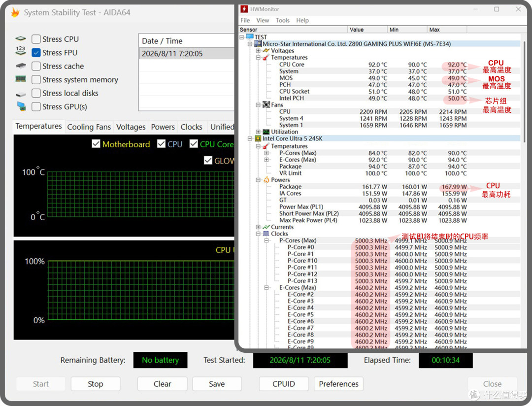Click the flame icon next to Powers
Screen dimensions: 532x406
coord(266,179)
